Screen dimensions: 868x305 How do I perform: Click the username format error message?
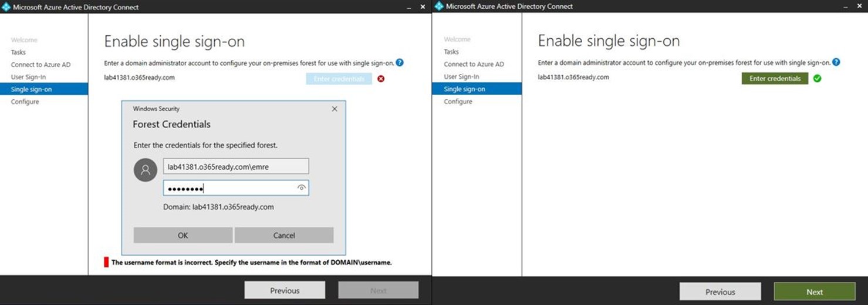251,263
